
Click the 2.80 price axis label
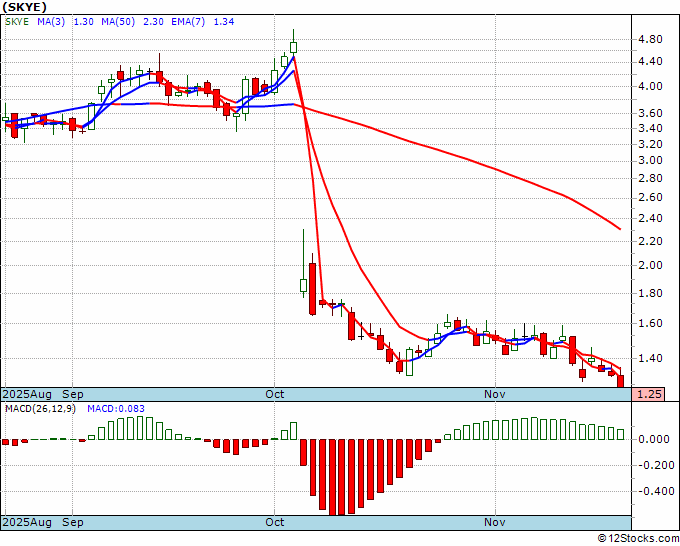[x=650, y=178]
